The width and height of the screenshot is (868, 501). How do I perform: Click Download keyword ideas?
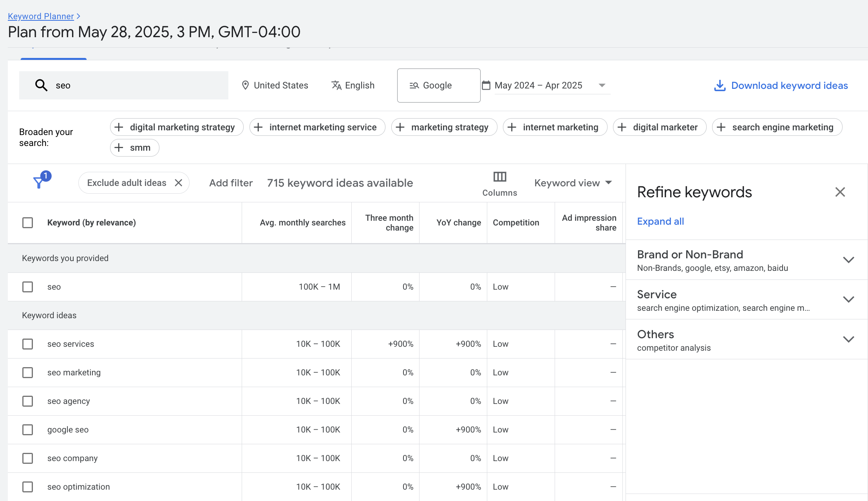click(789, 85)
